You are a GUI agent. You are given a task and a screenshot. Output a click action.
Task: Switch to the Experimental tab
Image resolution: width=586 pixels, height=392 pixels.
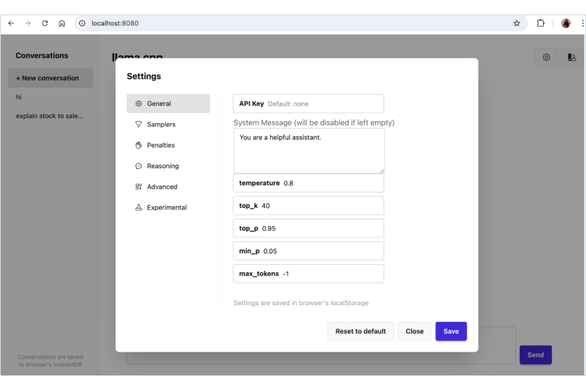click(x=168, y=207)
